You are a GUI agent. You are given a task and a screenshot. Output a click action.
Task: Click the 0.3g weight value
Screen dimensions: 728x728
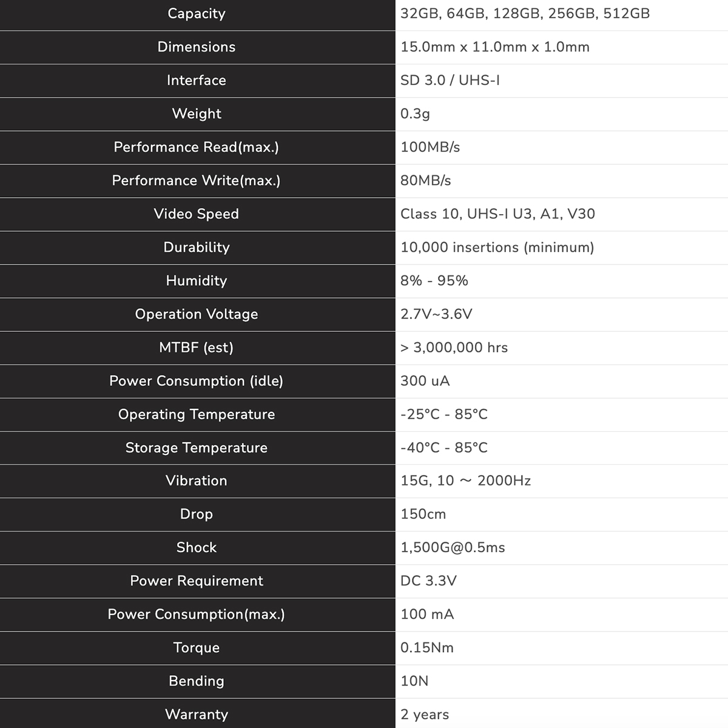tap(415, 114)
